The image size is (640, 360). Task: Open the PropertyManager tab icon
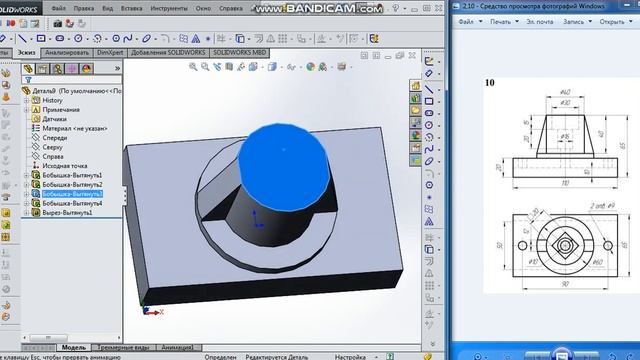click(42, 69)
